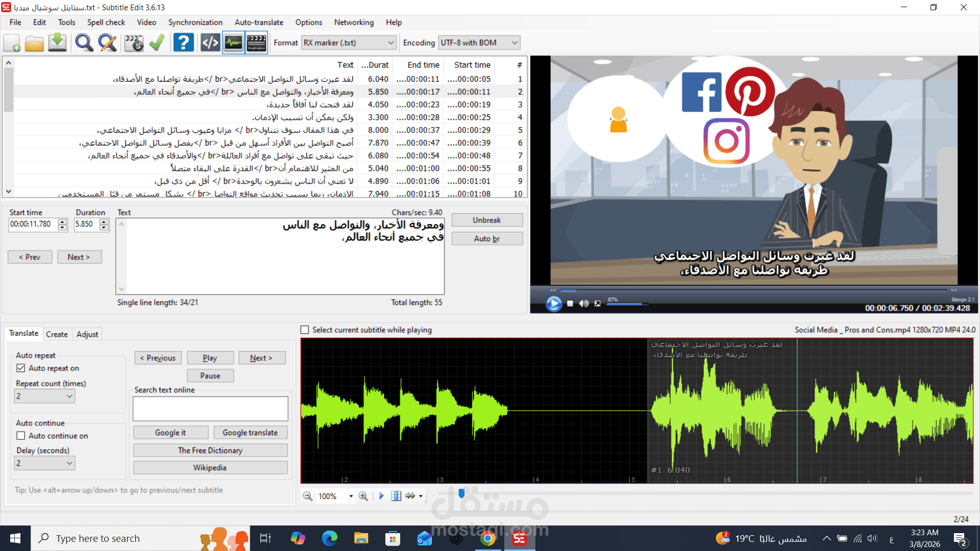Click the Search text online field
This screenshot has width=980, height=551.
point(210,409)
